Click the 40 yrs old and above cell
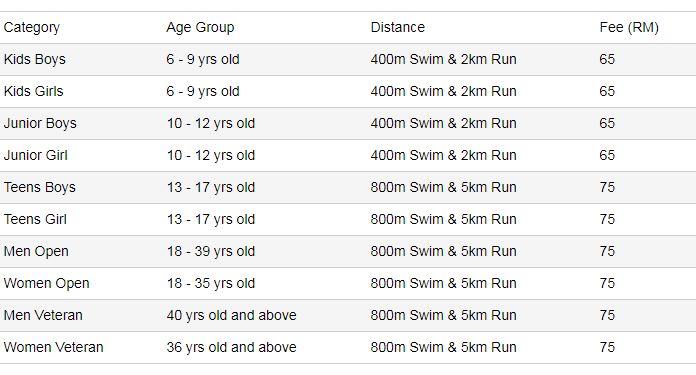The width and height of the screenshot is (696, 375). 231,315
